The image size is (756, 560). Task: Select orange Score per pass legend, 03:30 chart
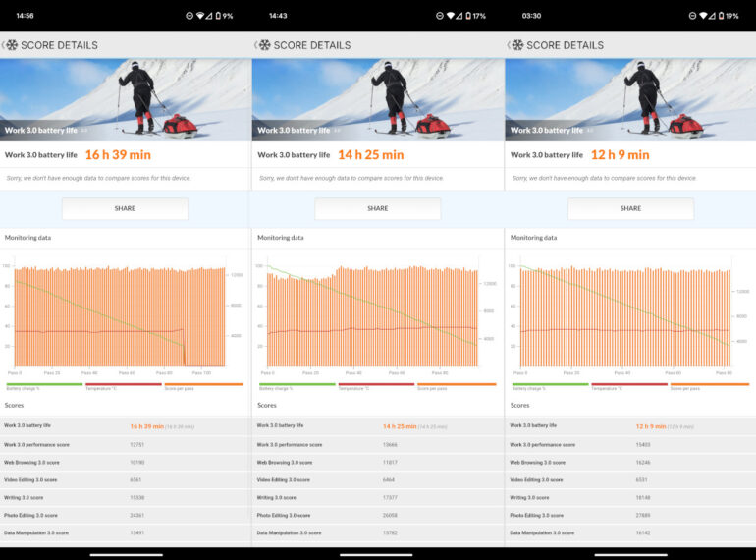(710, 386)
